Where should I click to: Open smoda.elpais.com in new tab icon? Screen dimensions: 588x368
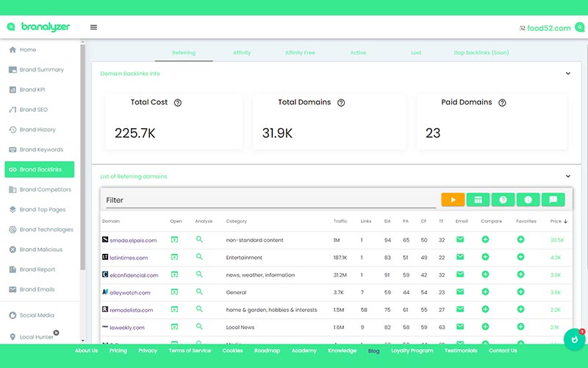(x=174, y=240)
